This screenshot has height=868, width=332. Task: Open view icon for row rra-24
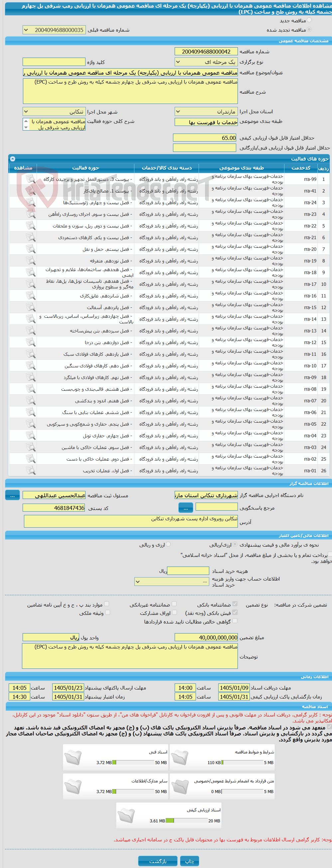tap(31, 203)
